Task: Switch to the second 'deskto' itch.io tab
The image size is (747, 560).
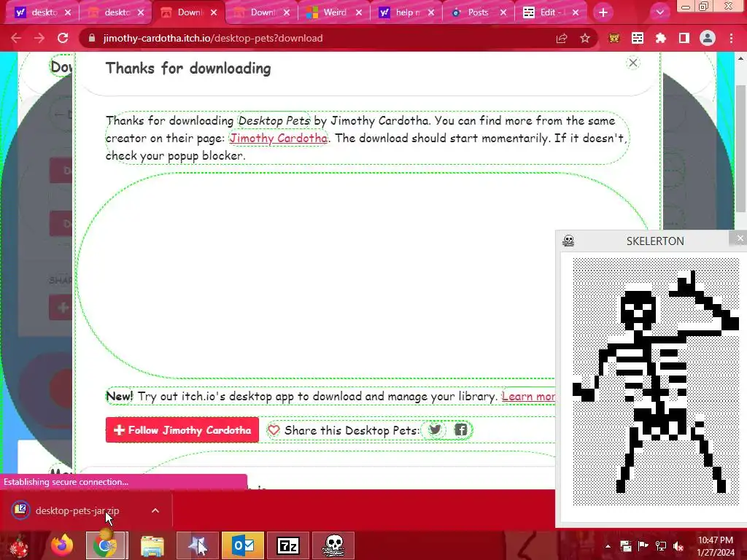Action: point(116,13)
